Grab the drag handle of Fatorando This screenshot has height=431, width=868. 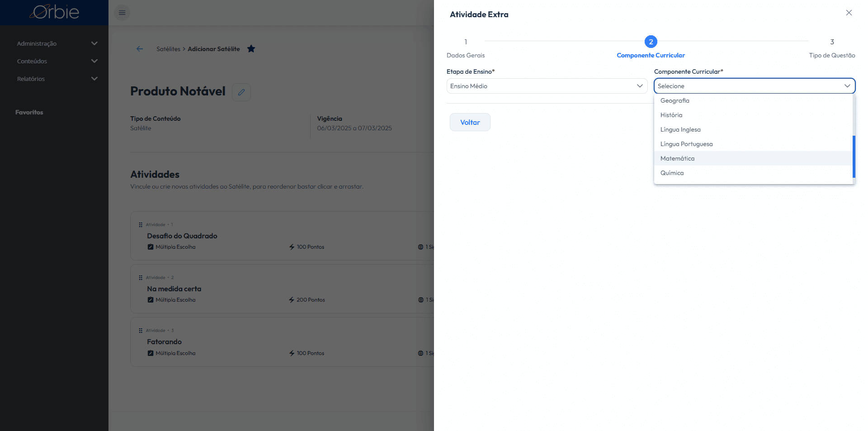click(141, 331)
